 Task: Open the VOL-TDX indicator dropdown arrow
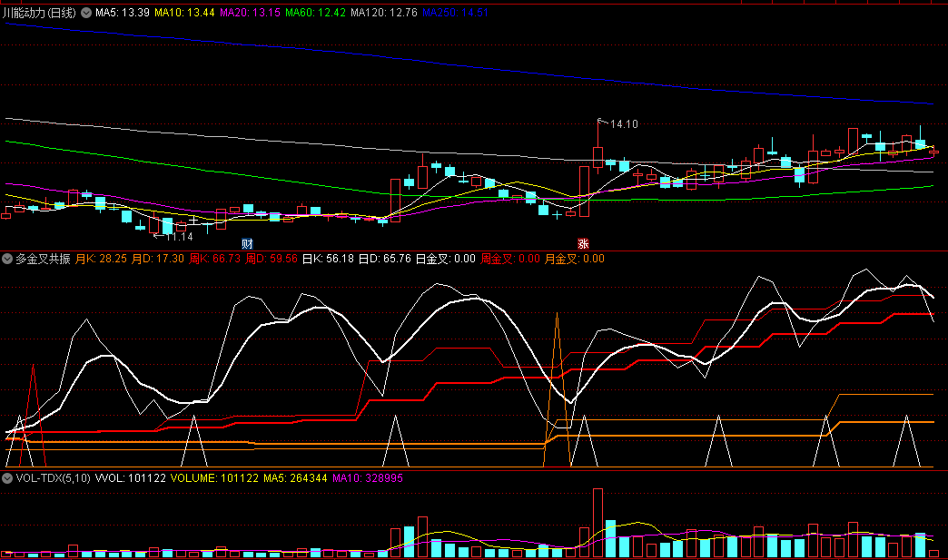point(7,478)
